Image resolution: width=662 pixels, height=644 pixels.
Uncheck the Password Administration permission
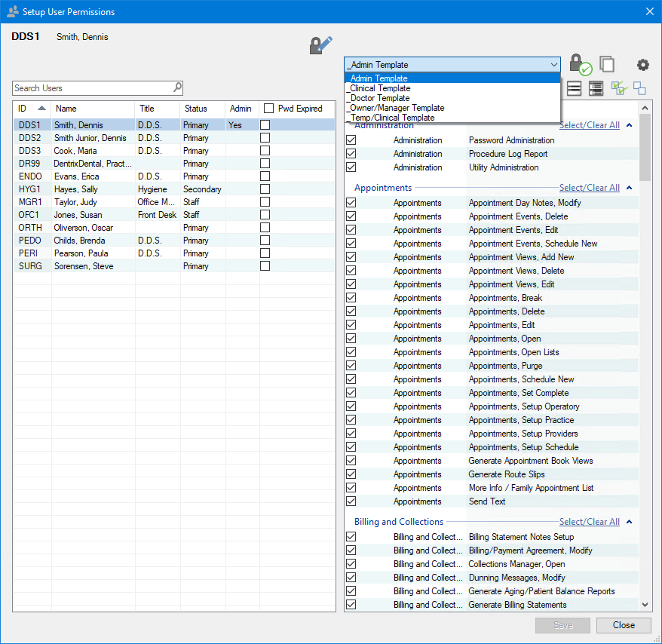(x=351, y=140)
